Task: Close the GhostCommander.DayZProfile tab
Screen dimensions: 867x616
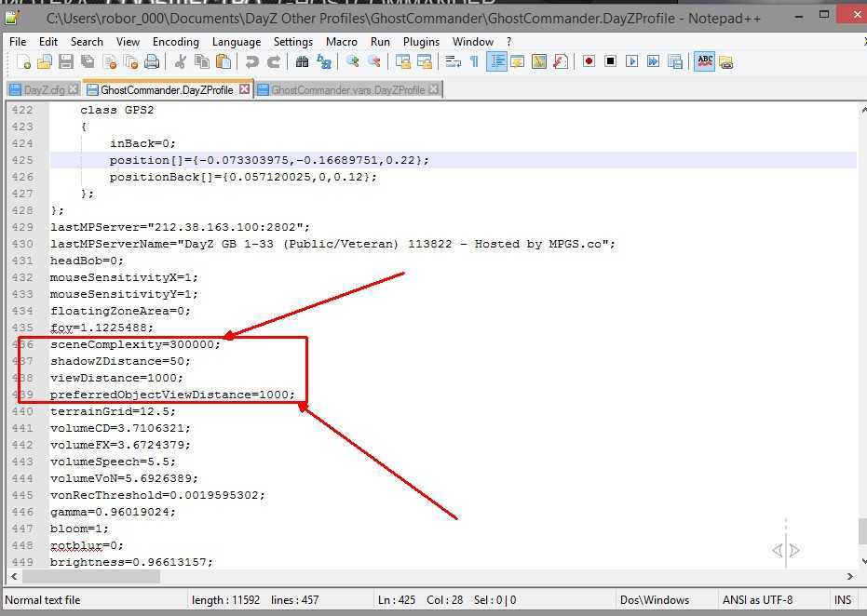Action: click(x=245, y=89)
